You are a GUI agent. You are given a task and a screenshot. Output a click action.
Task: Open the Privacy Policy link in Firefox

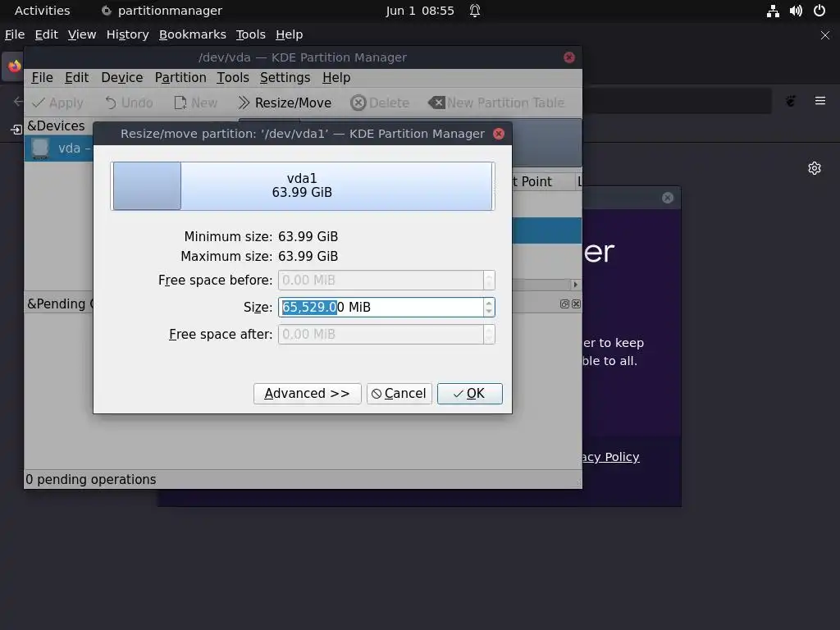pyautogui.click(x=610, y=457)
